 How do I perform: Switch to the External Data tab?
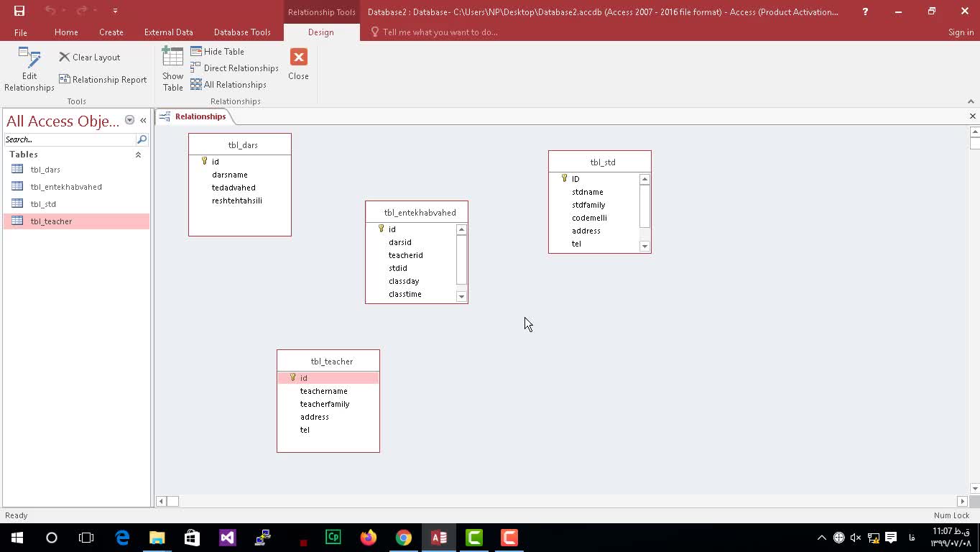tap(168, 32)
